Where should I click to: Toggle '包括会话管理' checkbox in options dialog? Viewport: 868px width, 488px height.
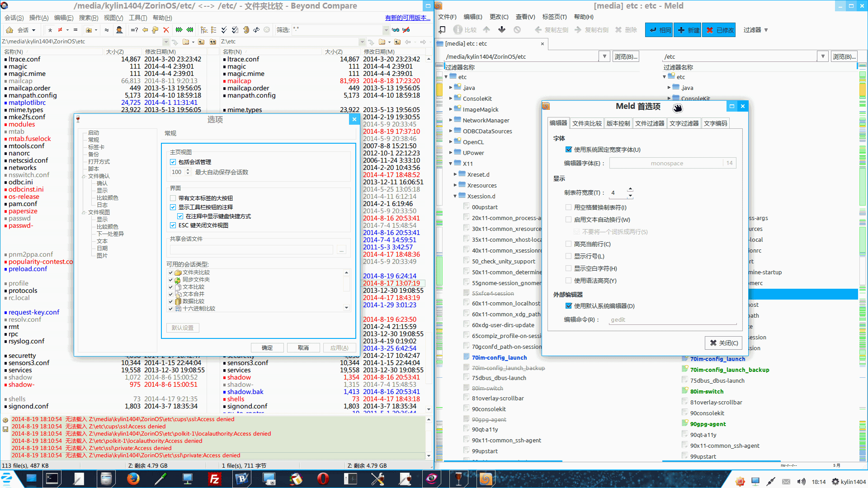click(173, 162)
